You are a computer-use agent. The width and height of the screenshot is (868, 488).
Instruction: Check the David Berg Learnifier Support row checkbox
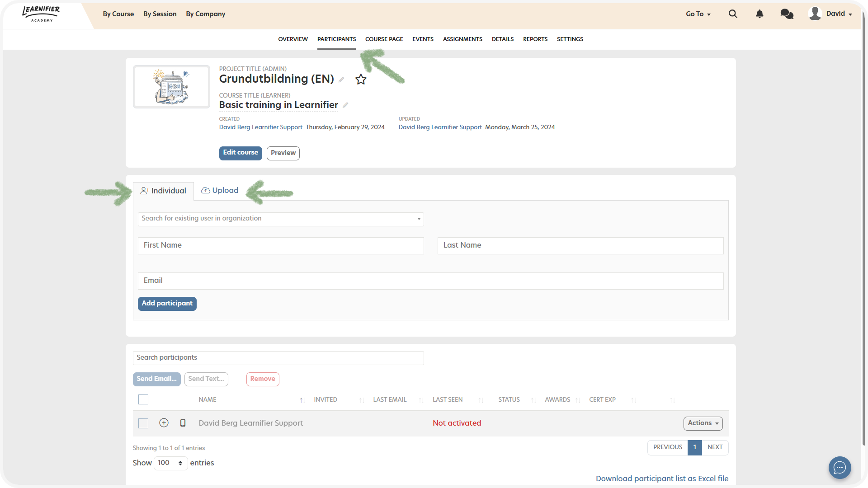coord(143,423)
